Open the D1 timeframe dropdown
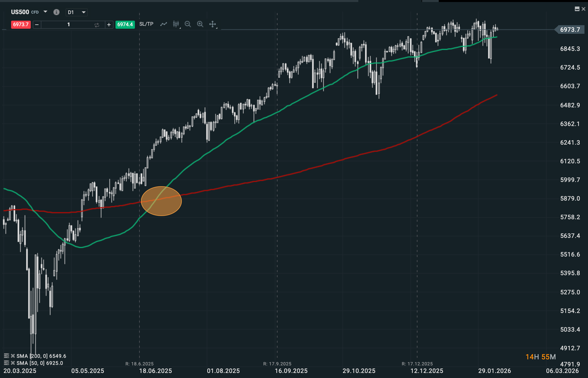The image size is (588, 378). point(77,12)
